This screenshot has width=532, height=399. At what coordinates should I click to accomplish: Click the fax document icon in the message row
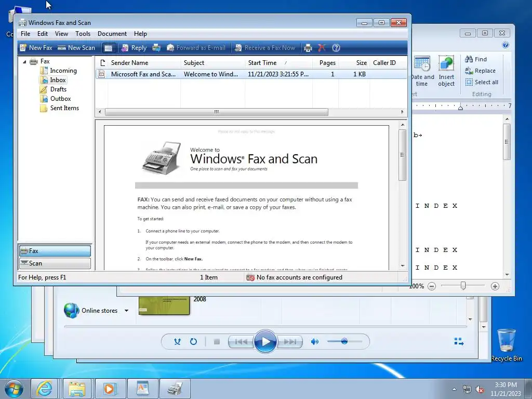[101, 74]
